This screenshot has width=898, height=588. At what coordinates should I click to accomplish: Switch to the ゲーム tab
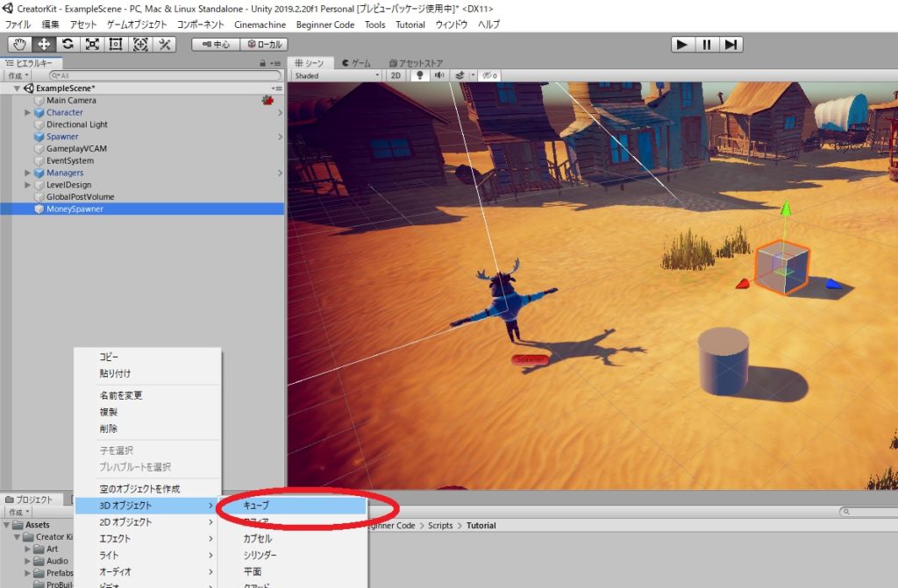(356, 63)
